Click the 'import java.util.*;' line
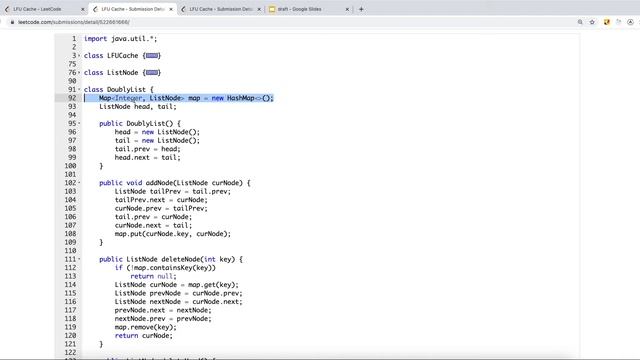Screen dimensions: 640x360 (x=120, y=38)
